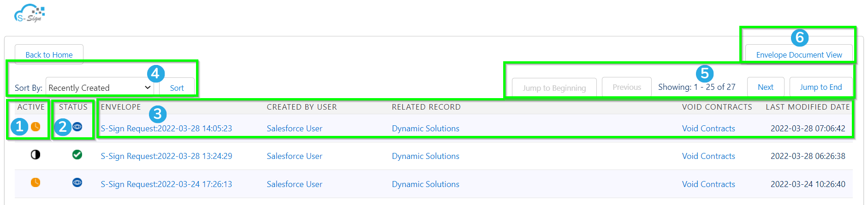The width and height of the screenshot is (868, 205).
Task: Go to the Next page
Action: [x=766, y=87]
